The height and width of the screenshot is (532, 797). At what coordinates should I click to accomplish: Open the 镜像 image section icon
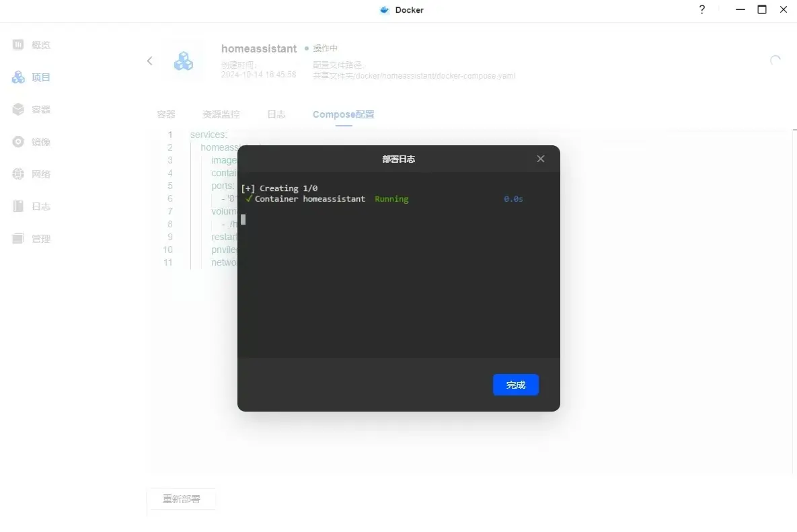(19, 142)
